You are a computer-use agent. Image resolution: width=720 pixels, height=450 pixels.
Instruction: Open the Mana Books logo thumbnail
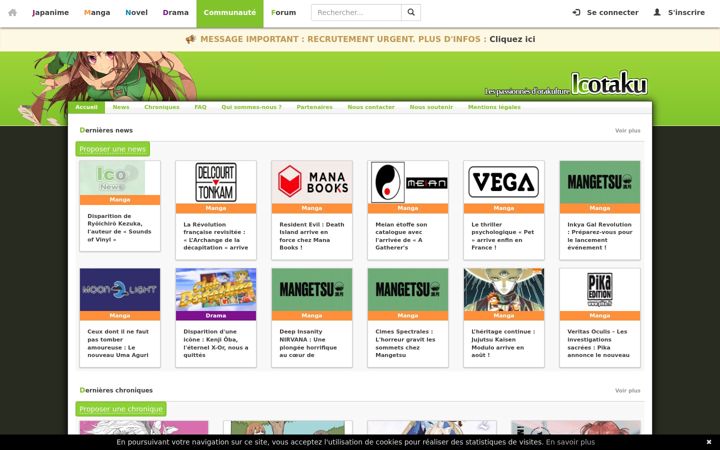(312, 182)
